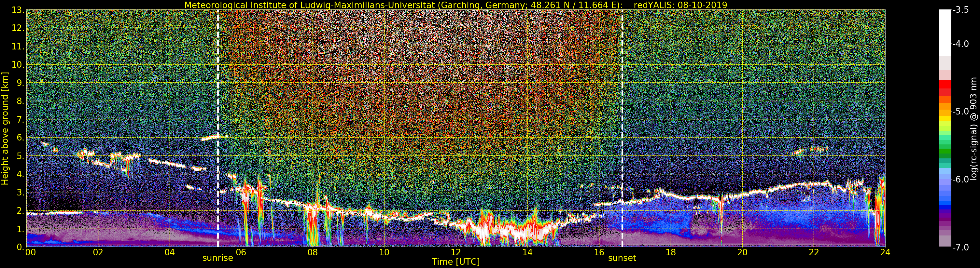Select the "0." height axis tick label
The height and width of the screenshot is (268, 980).
tap(20, 247)
